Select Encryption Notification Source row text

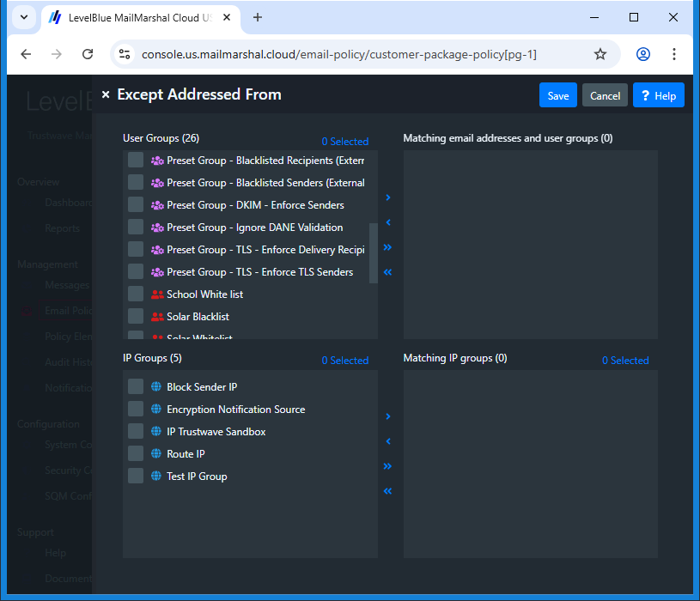236,410
